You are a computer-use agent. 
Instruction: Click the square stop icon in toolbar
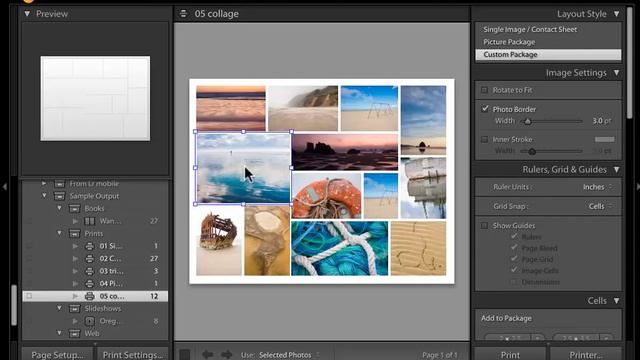click(x=185, y=354)
